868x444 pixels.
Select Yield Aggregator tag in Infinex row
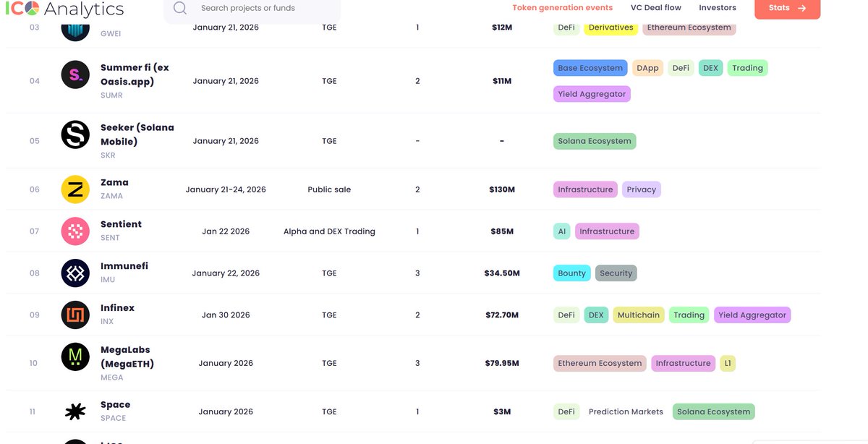pos(752,315)
